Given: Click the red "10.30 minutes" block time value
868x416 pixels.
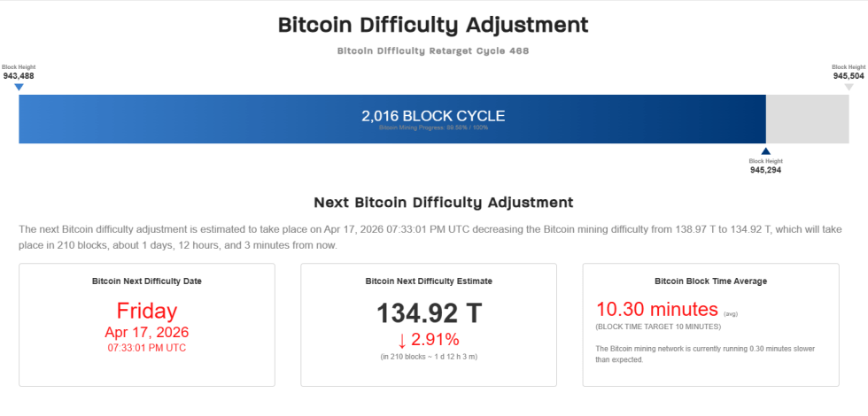Looking at the screenshot, I should [x=656, y=310].
